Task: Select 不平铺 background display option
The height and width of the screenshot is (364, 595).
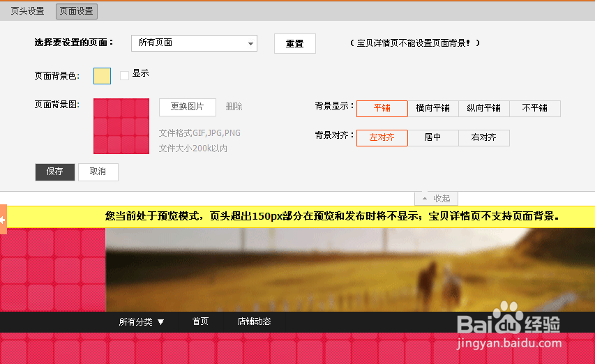Action: point(535,109)
